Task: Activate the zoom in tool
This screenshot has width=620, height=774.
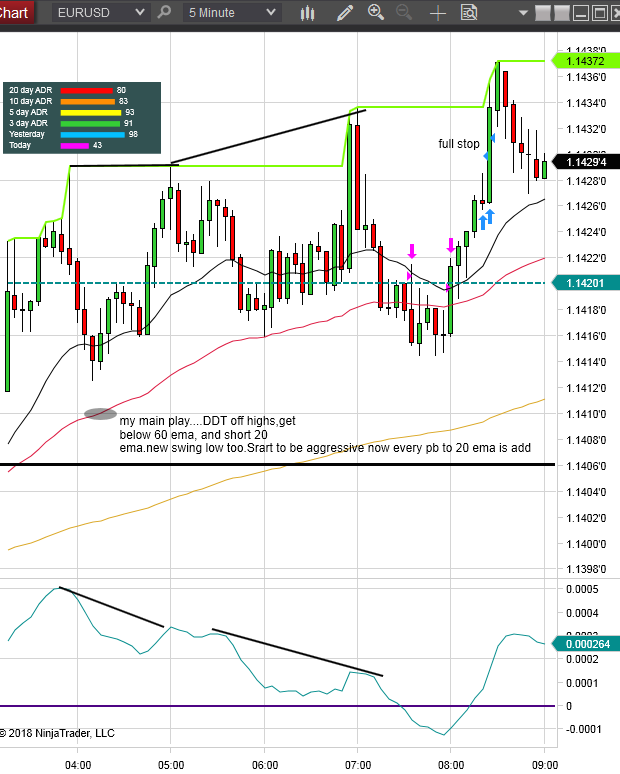Action: click(x=376, y=12)
